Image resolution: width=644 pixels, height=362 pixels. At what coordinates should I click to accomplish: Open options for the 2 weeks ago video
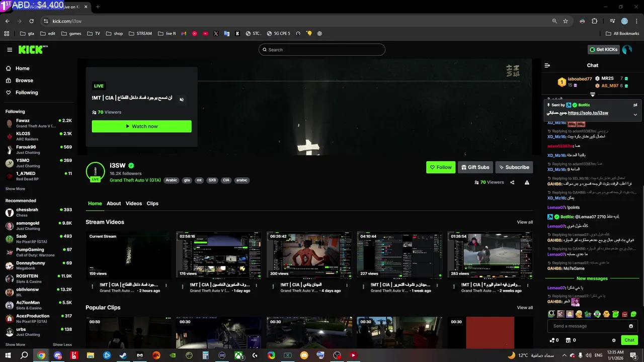(x=528, y=285)
